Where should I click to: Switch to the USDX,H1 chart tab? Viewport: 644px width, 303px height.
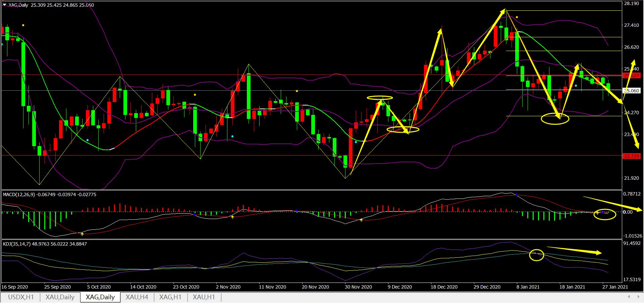(21, 297)
